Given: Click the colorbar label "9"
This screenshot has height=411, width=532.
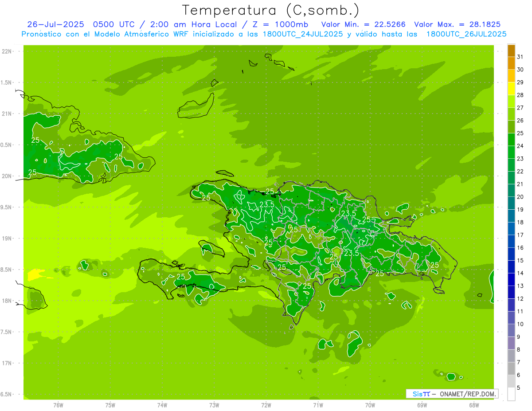Looking at the screenshot, I should pos(519,337).
